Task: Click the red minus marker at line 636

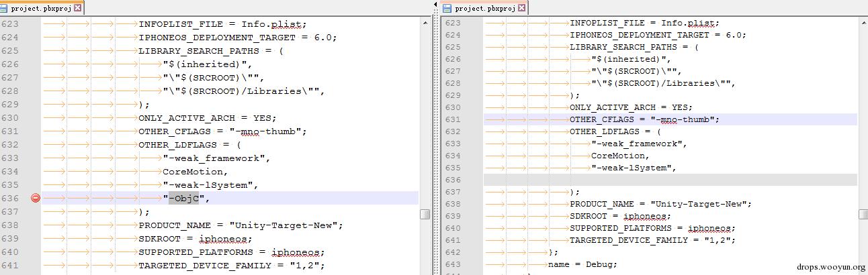Action: [36, 198]
